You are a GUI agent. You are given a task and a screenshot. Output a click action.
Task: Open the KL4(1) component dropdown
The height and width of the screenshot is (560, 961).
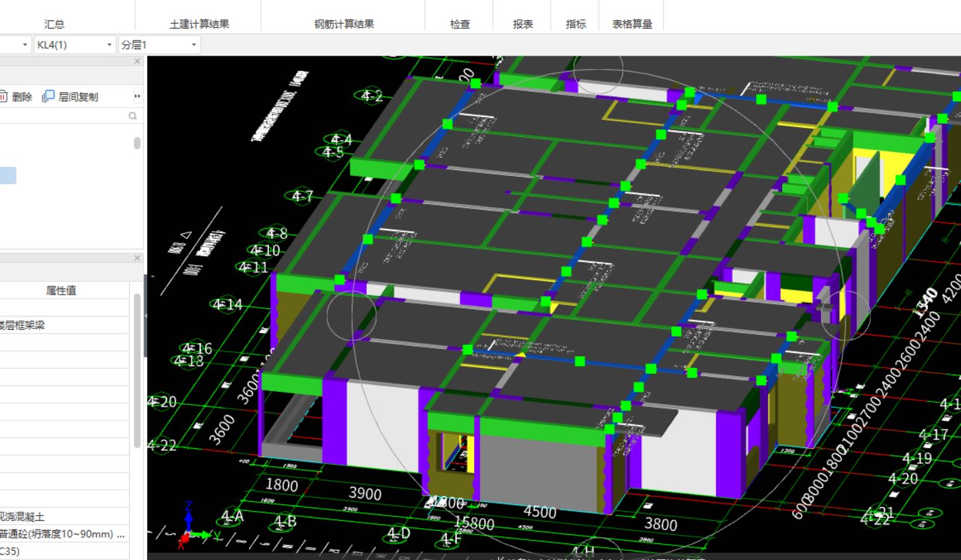(109, 45)
